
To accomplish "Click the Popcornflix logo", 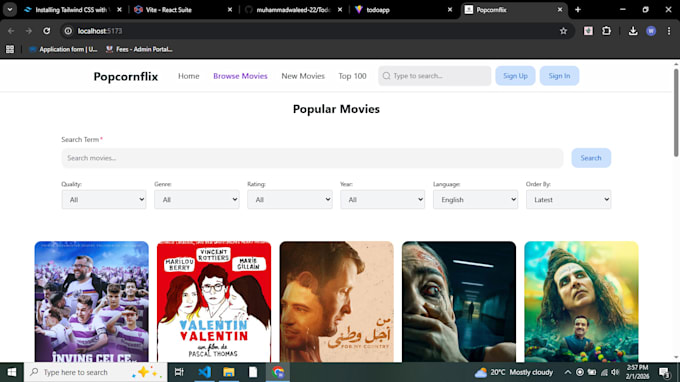I will click(x=126, y=76).
